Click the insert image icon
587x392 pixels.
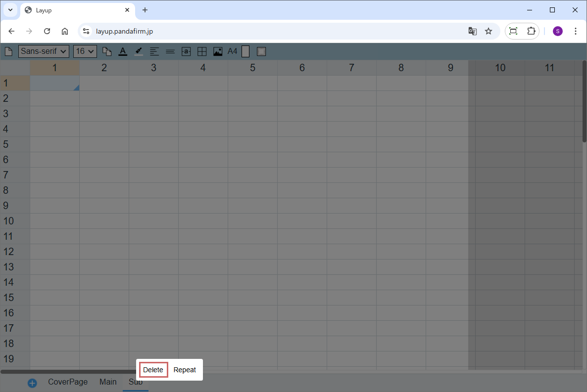point(218,51)
